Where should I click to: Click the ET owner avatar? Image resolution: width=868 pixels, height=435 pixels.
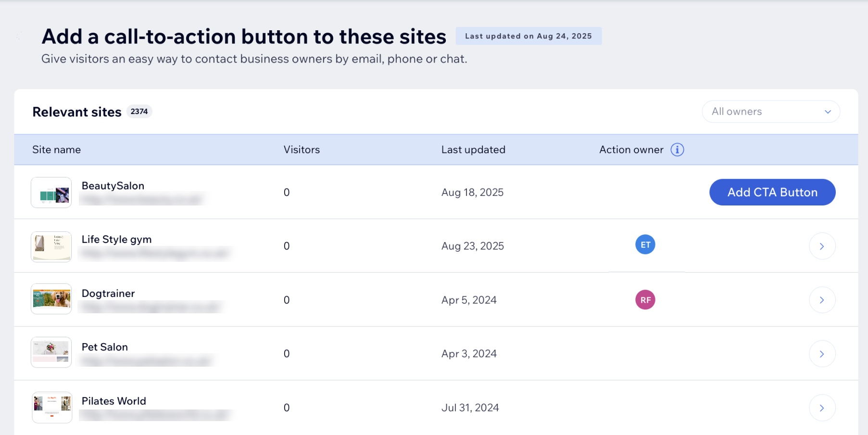(645, 245)
